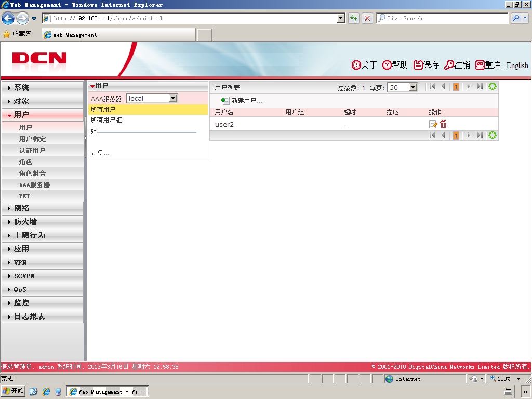Refresh user list with top green icon
This screenshot has width=532, height=399.
(x=493, y=87)
